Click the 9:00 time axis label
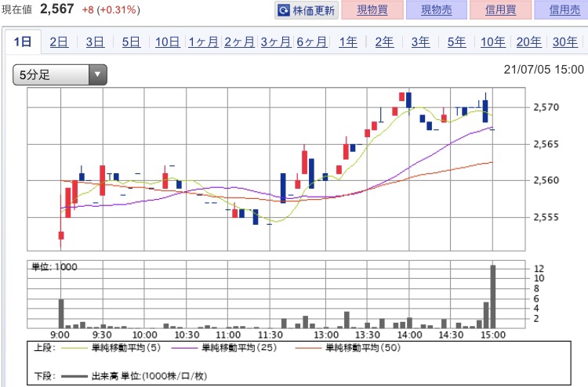Image resolution: width=588 pixels, height=387 pixels. click(x=60, y=335)
